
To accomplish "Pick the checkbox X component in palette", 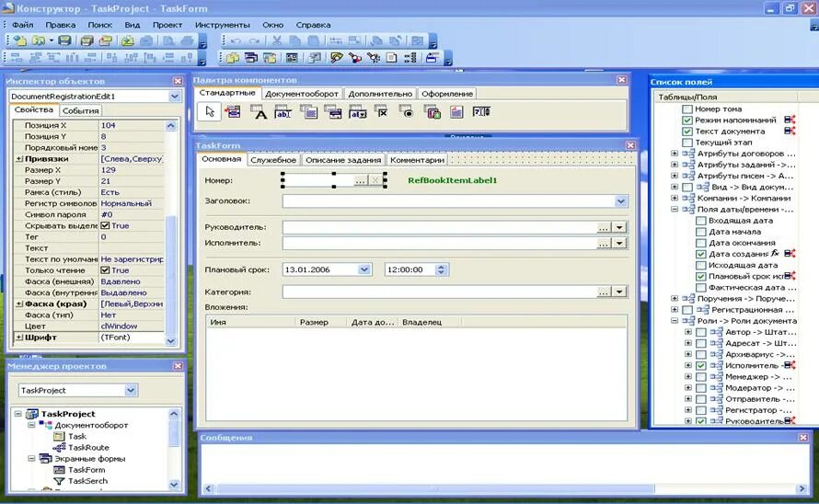I will [x=382, y=112].
